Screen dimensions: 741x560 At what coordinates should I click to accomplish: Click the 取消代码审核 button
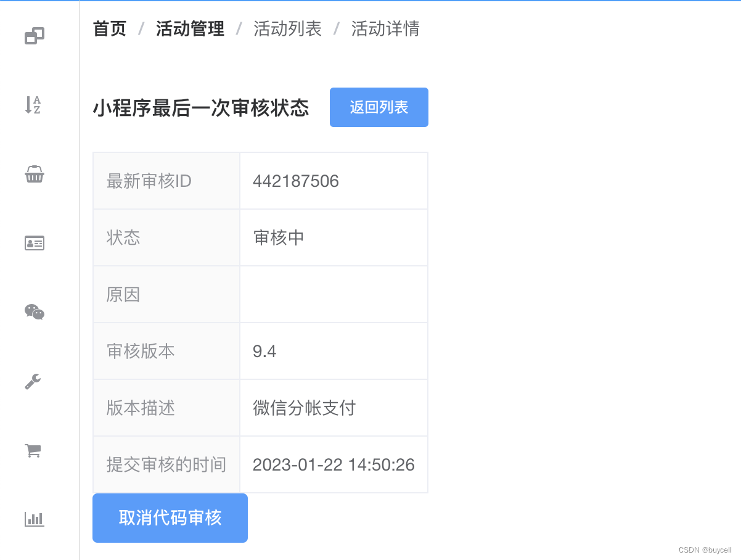coord(170,518)
